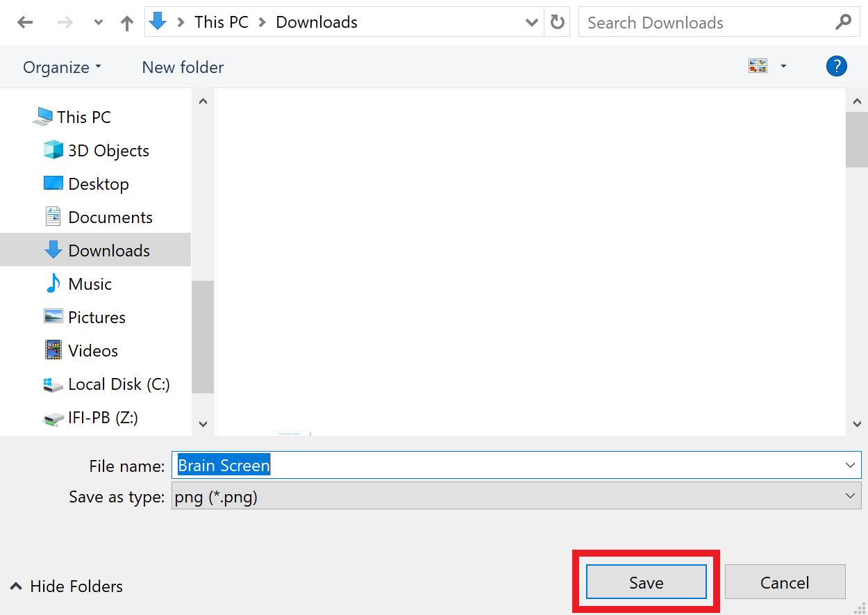Select Downloads in the address bar
This screenshot has width=868, height=615.
[x=316, y=22]
